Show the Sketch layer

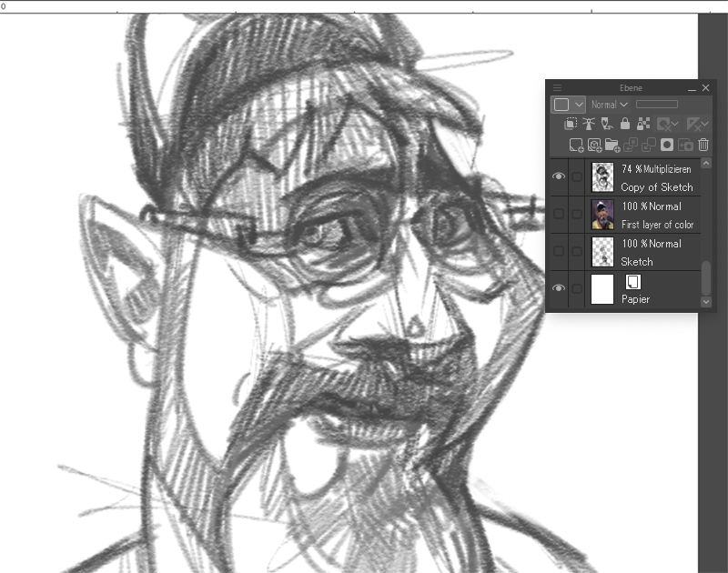559,252
